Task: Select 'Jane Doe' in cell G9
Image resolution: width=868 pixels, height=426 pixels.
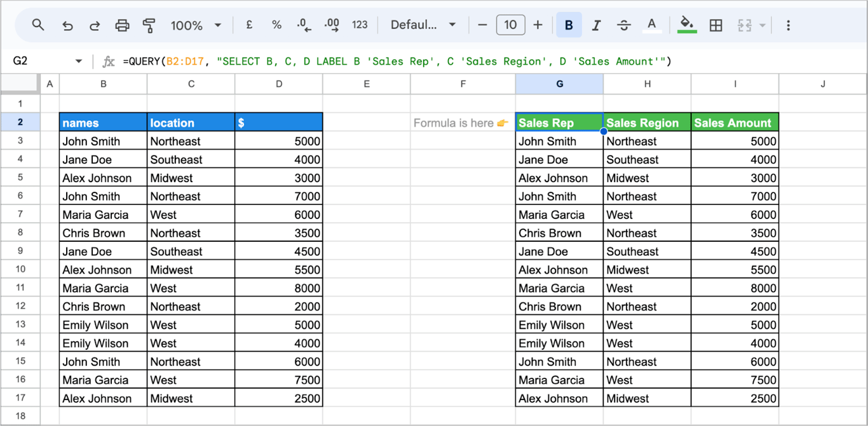Action: [559, 251]
